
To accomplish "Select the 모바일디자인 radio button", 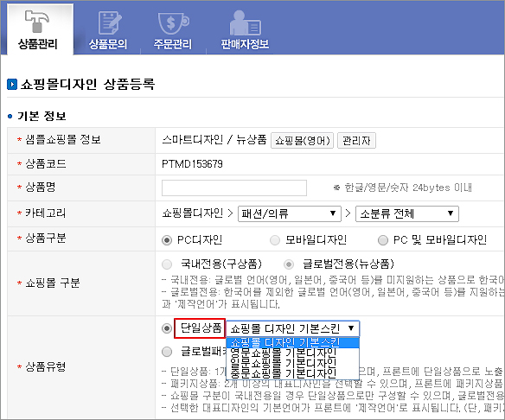I will click(x=275, y=240).
